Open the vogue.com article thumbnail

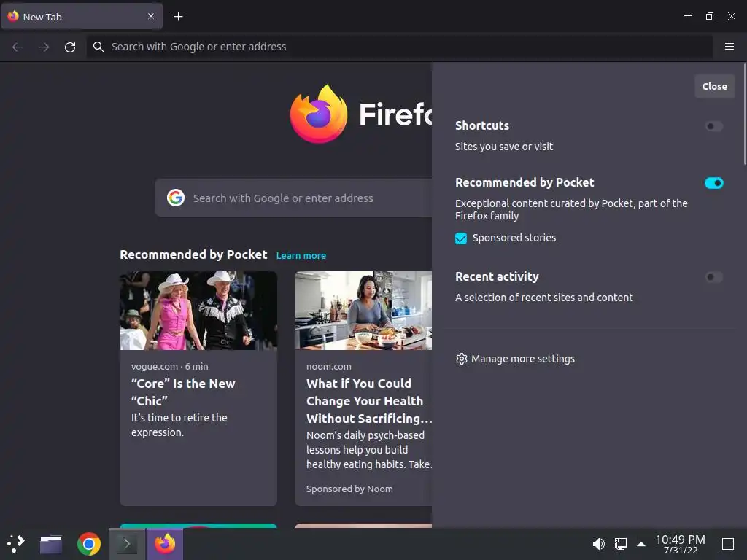click(198, 311)
